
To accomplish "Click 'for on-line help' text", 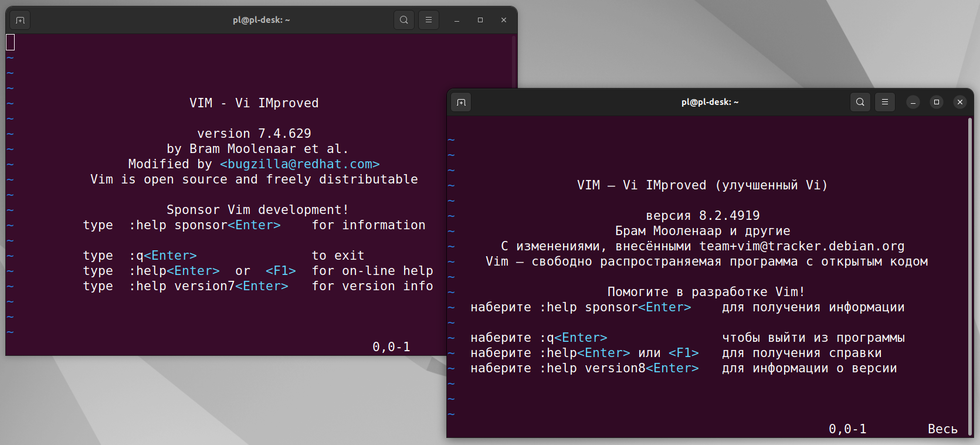I will (372, 271).
